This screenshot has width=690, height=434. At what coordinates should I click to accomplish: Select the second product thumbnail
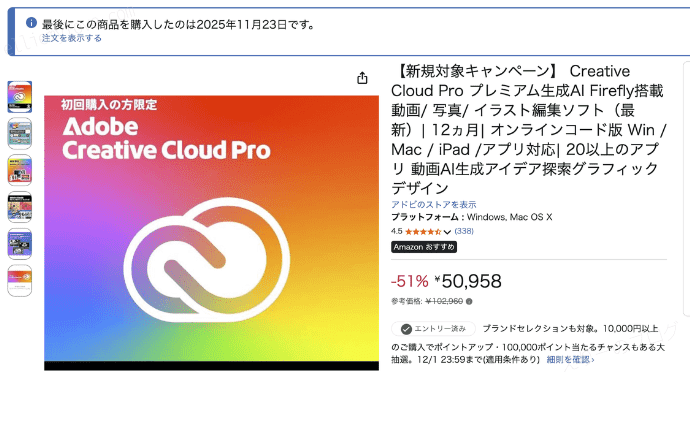click(x=20, y=133)
